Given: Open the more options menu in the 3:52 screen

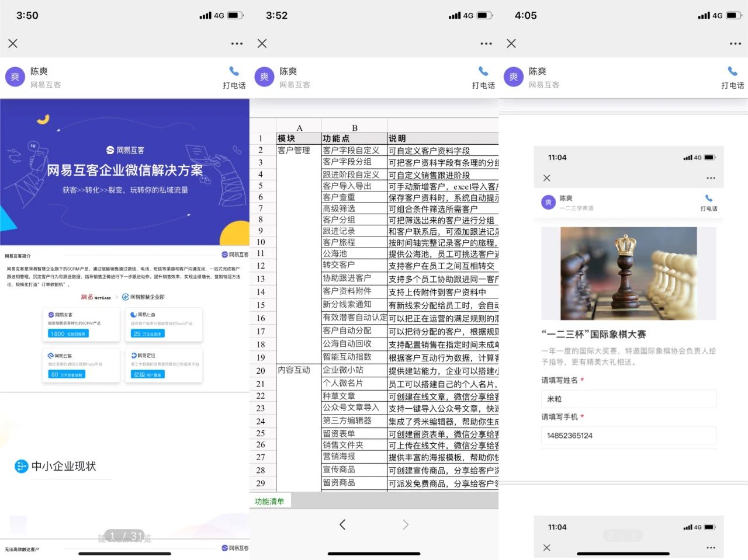Looking at the screenshot, I should click(486, 43).
